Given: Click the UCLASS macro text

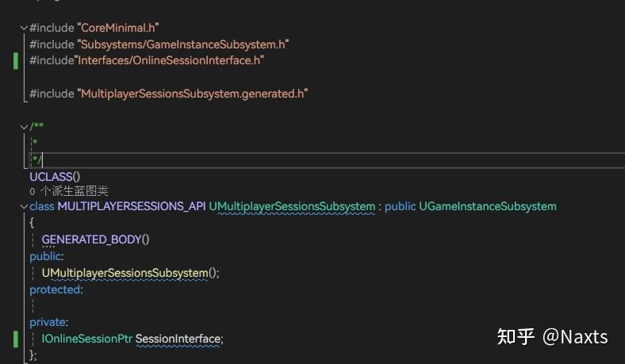Looking at the screenshot, I should click(56, 176).
